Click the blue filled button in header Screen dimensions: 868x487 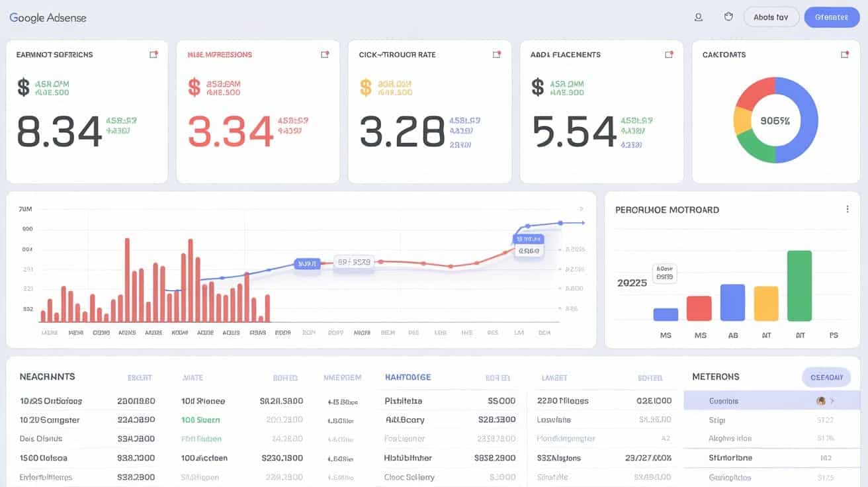click(x=832, y=17)
